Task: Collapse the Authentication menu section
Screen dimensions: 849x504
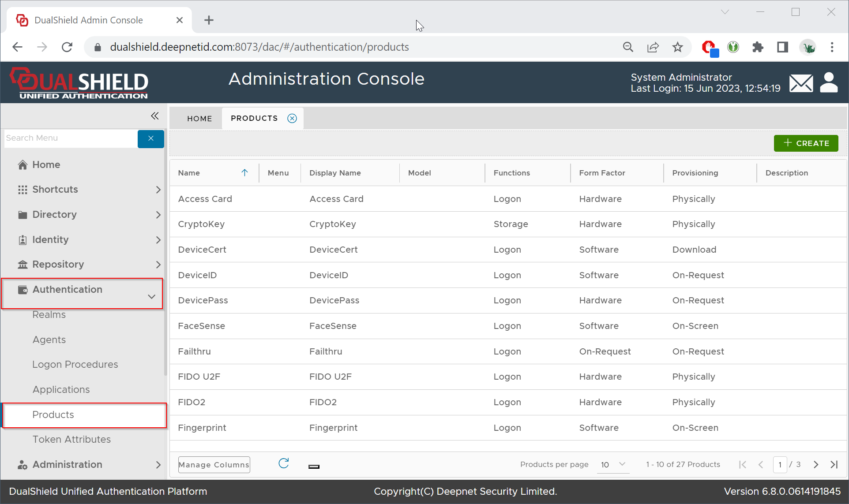Action: 152,296
